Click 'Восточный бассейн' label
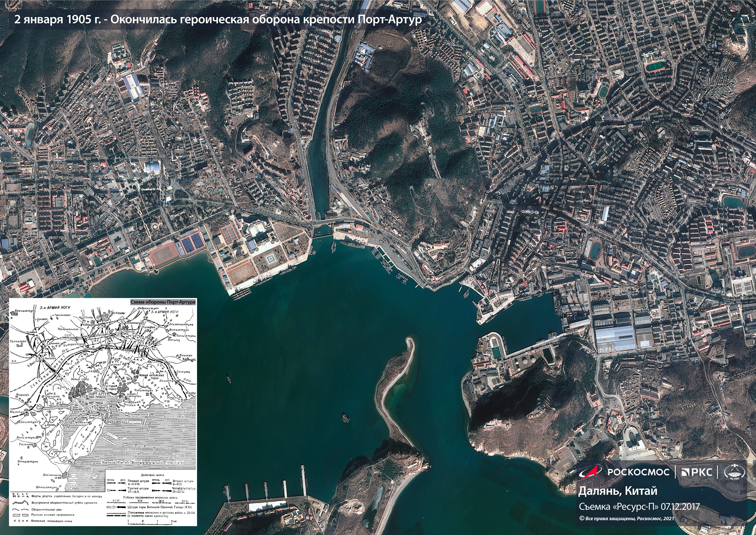This screenshot has height=535, width=756. coord(132,403)
